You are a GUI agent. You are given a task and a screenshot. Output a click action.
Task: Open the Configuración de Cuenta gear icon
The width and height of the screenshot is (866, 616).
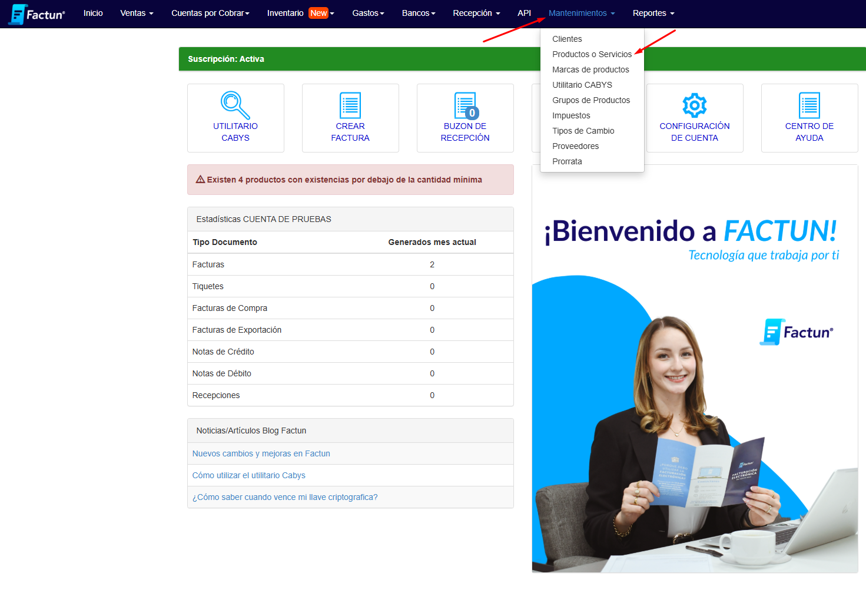(x=695, y=105)
